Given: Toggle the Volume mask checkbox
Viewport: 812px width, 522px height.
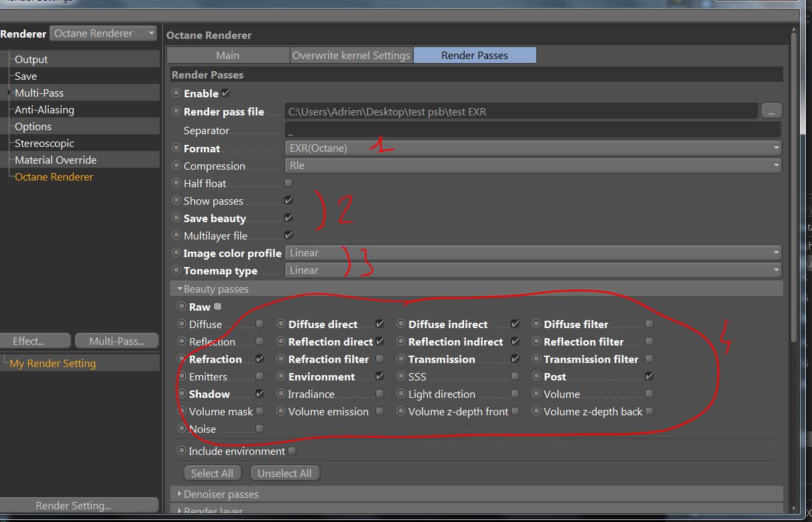Looking at the screenshot, I should (260, 411).
